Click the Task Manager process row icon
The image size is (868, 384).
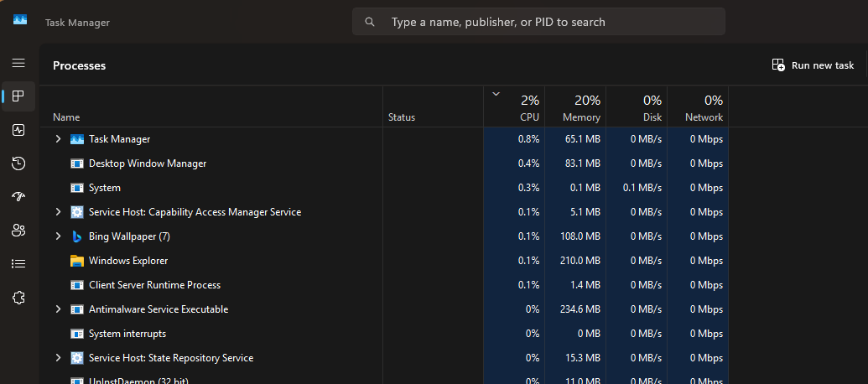77,139
